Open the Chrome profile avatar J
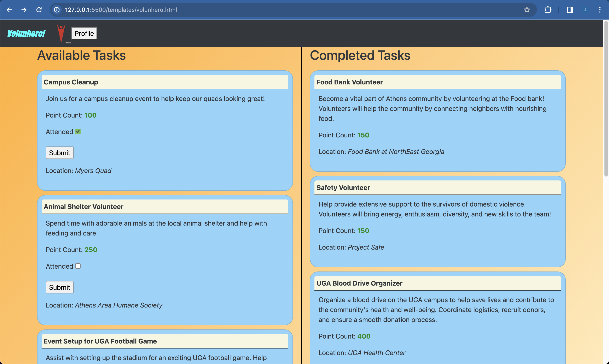 (x=585, y=10)
